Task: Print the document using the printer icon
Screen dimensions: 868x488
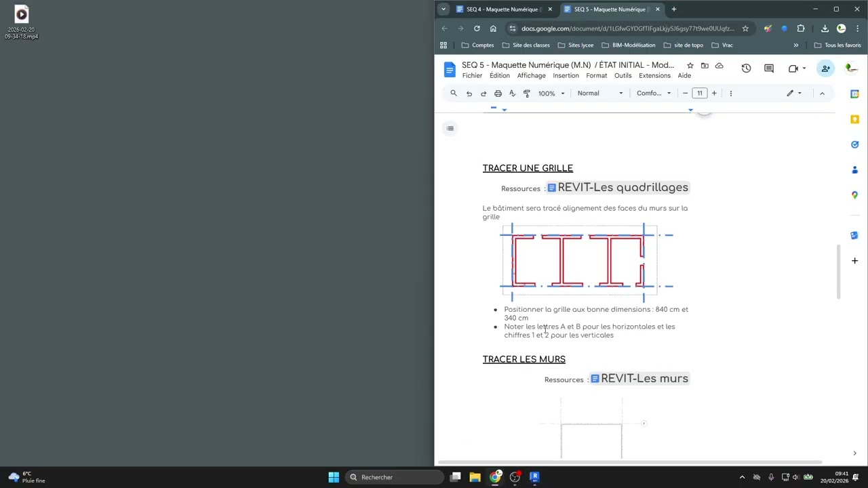Action: pyautogui.click(x=498, y=94)
